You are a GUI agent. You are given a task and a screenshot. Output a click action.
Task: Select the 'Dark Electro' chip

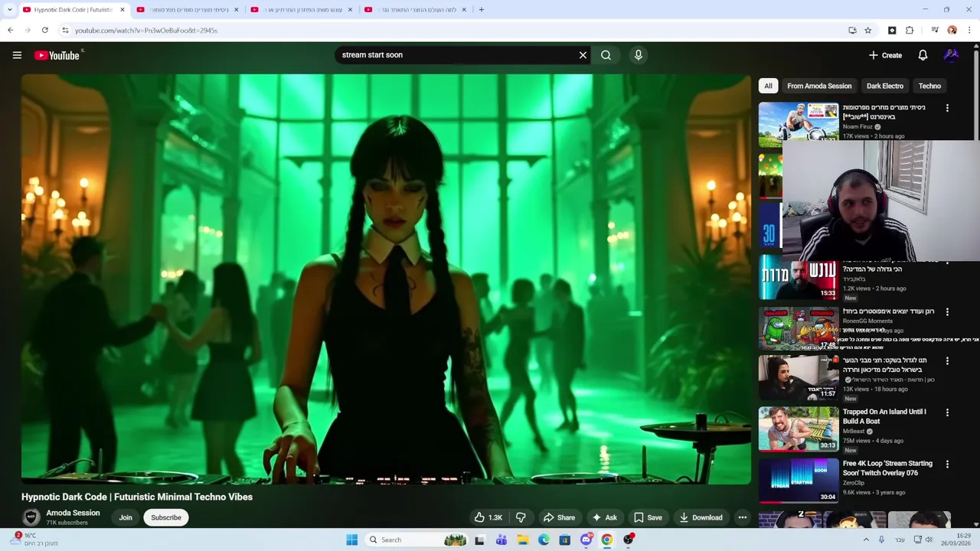point(885,86)
